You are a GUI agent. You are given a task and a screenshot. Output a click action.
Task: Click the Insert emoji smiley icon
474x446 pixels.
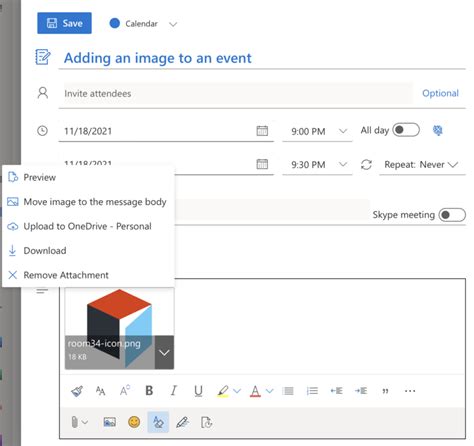134,422
